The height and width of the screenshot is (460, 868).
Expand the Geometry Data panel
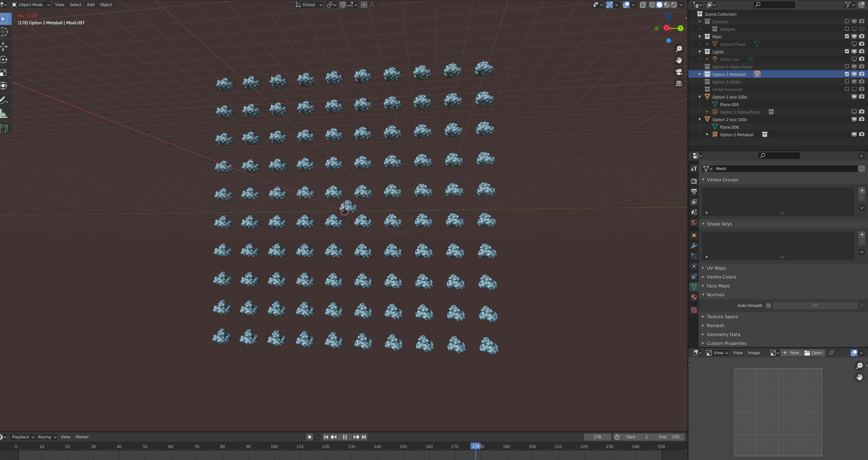click(723, 334)
